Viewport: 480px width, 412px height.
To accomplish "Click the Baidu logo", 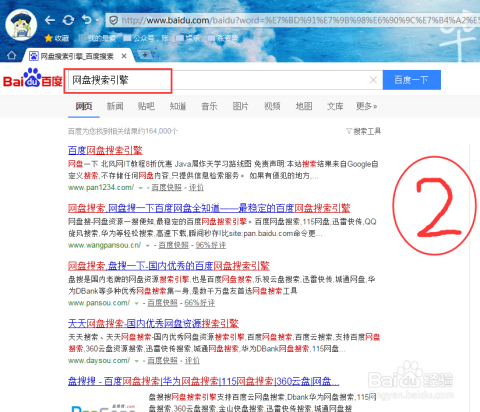I will coord(33,78).
